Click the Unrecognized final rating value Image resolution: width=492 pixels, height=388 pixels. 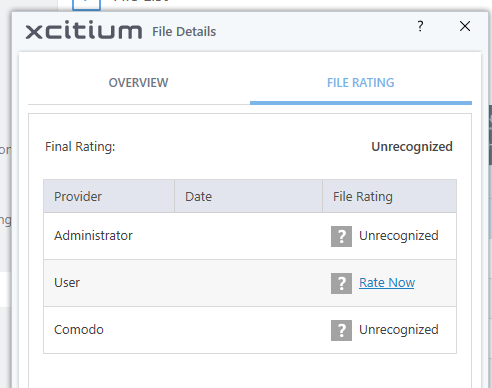point(412,147)
